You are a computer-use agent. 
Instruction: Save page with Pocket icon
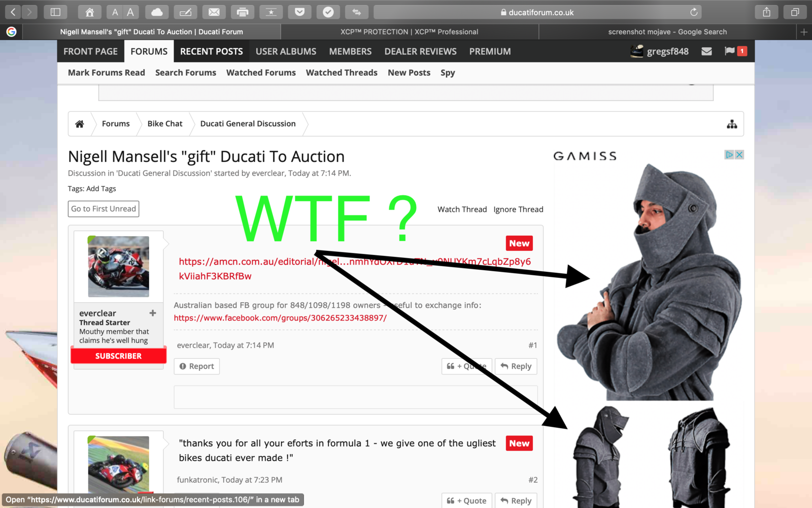pos(300,12)
